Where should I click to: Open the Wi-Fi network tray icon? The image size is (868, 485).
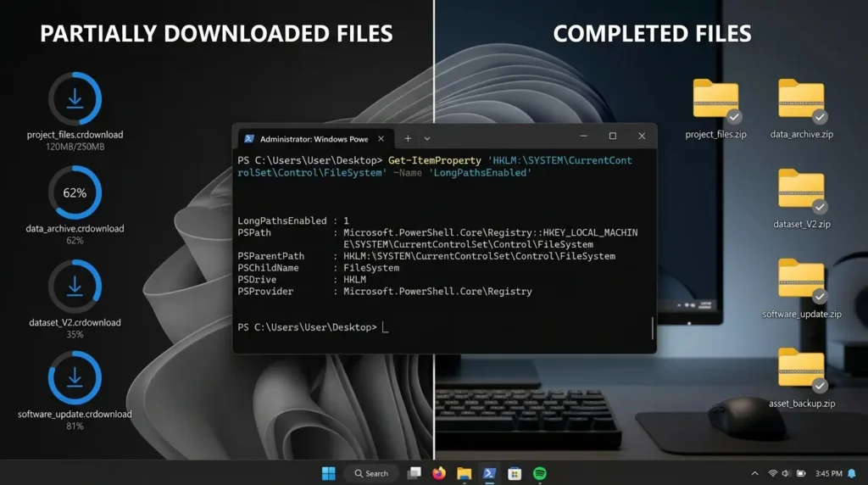773,473
